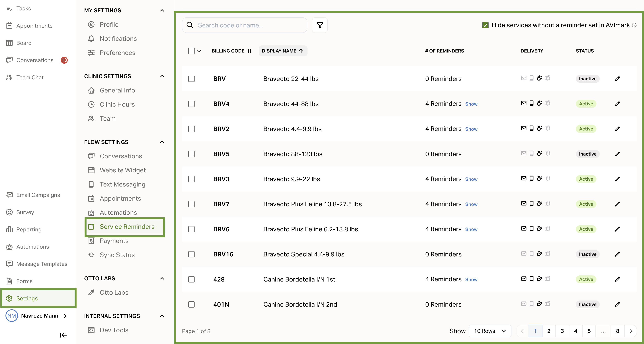Edit BRV7 Bravecto Plus Feline service

coord(617,204)
